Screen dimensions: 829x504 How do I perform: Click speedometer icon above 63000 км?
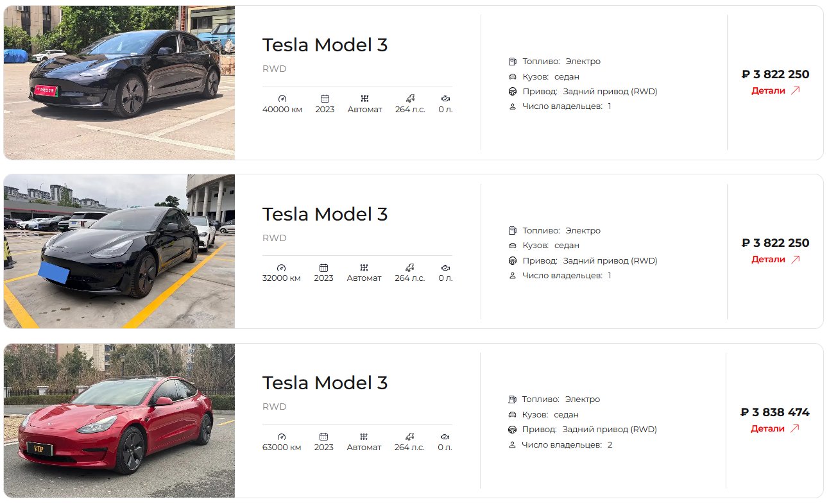tap(281, 436)
